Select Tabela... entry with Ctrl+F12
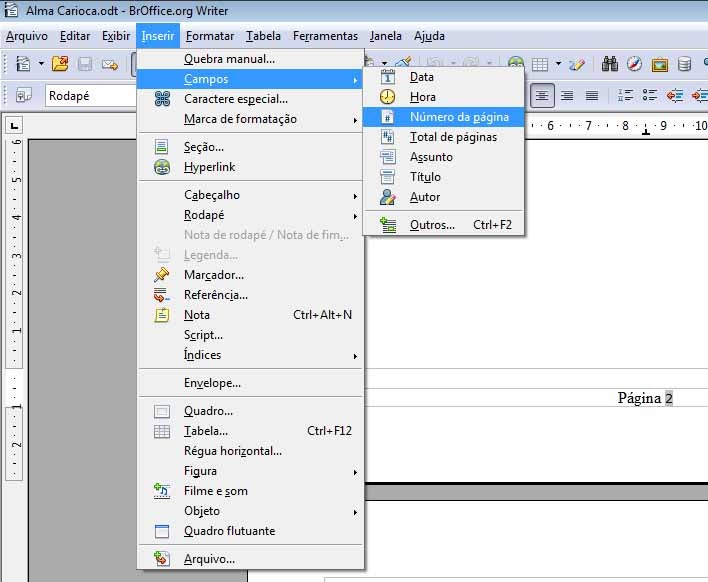Viewport: 708px width, 582px height. point(250,431)
